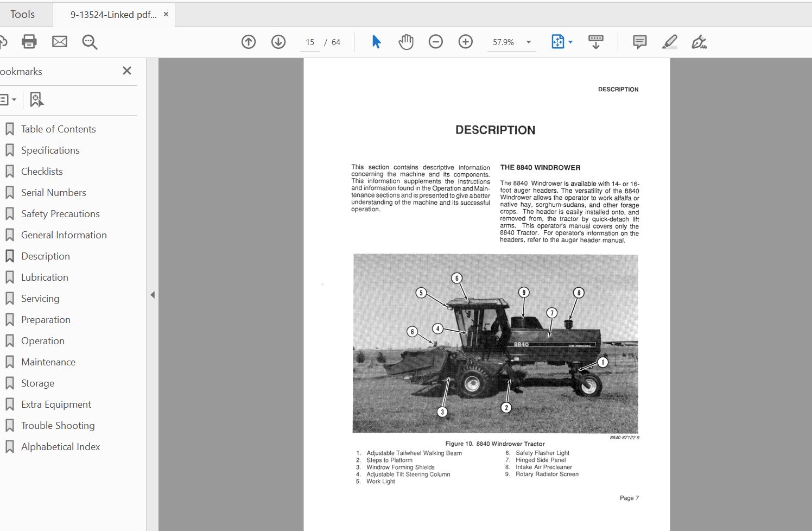The width and height of the screenshot is (812, 531).
Task: Click the DESCRIPTION page heading
Action: [495, 130]
